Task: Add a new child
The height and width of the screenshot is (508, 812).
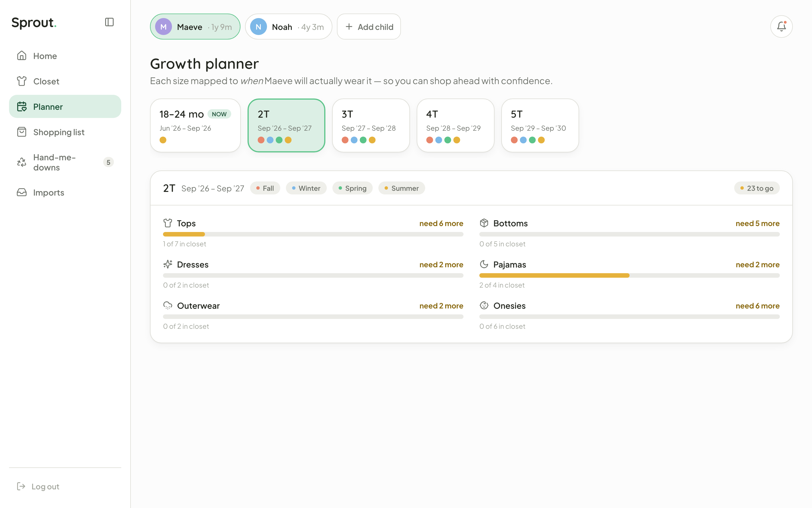Action: [369, 27]
